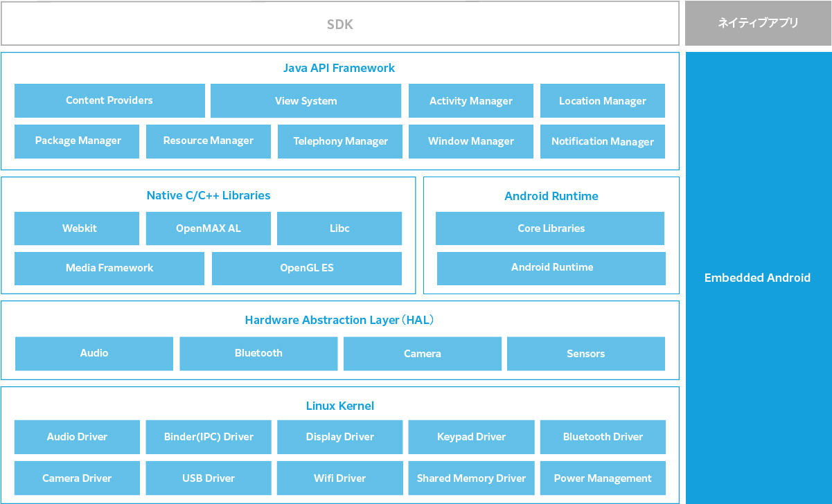
Task: Choose the Activity Manager block
Action: tap(471, 101)
